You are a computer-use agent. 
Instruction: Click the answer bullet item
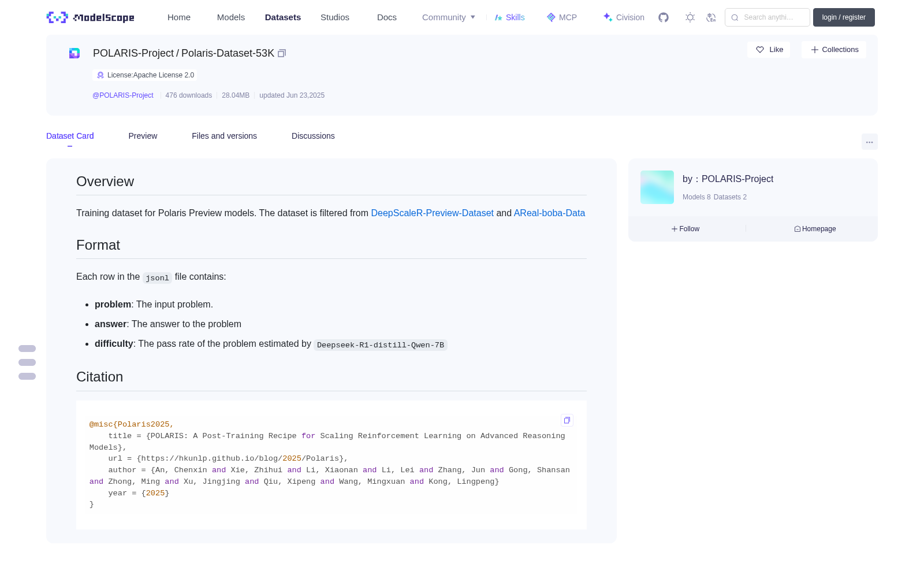(168, 324)
